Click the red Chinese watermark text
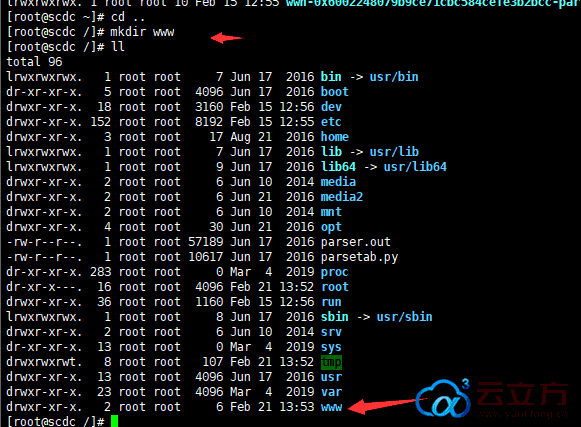Image resolution: width=581 pixels, height=427 pixels. point(522,394)
